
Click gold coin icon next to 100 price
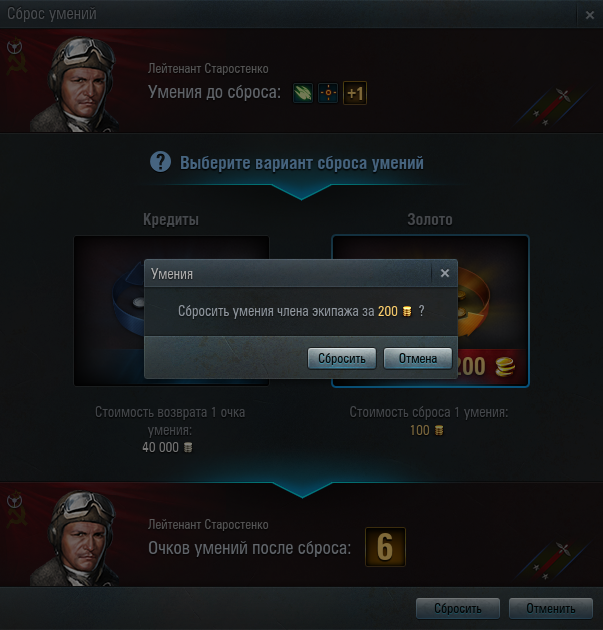point(439,431)
